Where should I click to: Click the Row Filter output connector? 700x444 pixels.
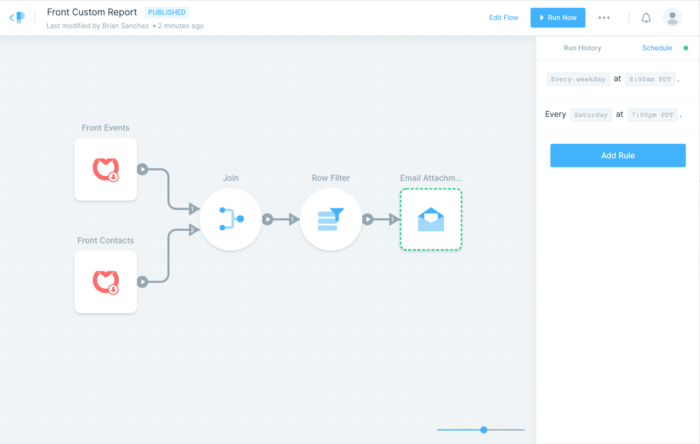pos(367,219)
